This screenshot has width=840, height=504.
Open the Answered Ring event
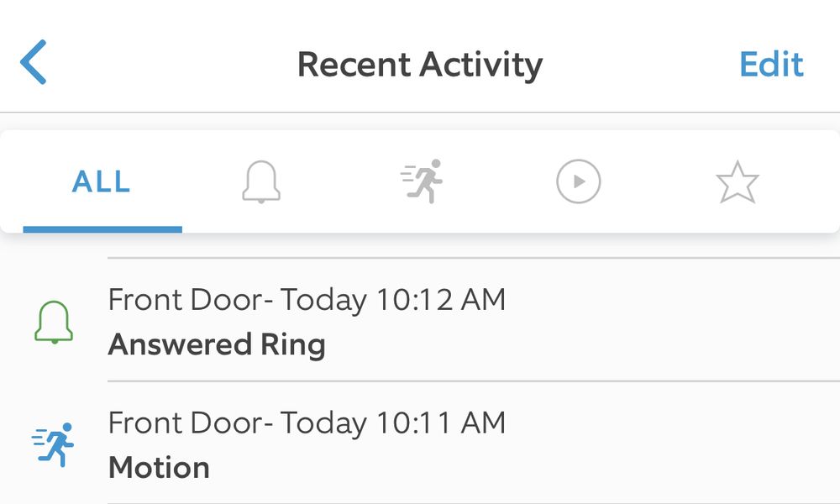pyautogui.click(x=420, y=320)
